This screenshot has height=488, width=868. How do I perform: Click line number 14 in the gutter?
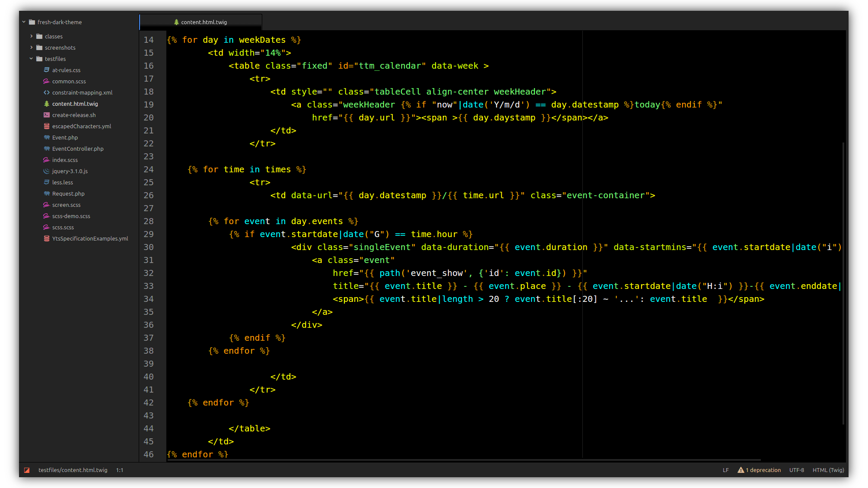(149, 40)
